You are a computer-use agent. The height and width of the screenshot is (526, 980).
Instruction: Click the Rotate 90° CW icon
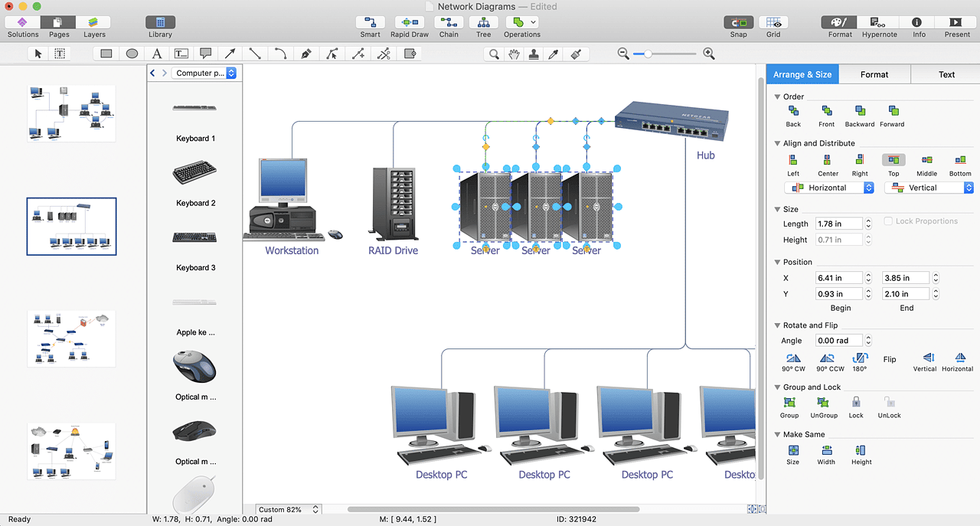[x=793, y=358]
